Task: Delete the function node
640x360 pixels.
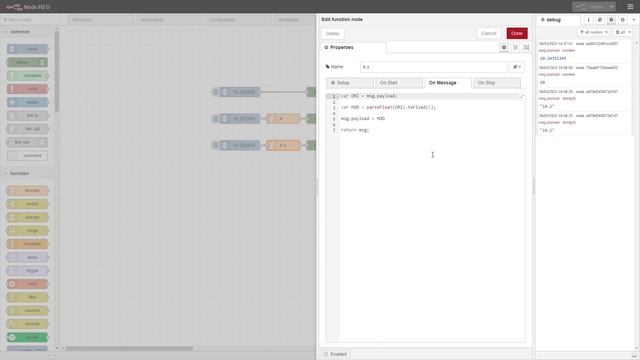Action: 332,33
